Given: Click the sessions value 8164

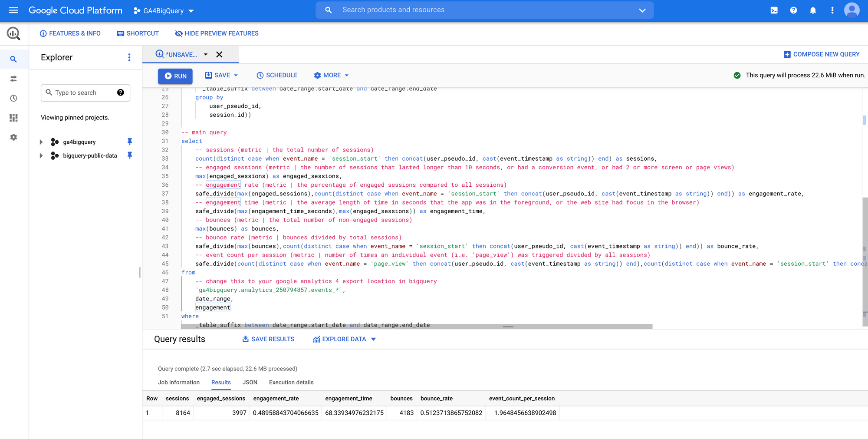Looking at the screenshot, I should click(x=183, y=413).
